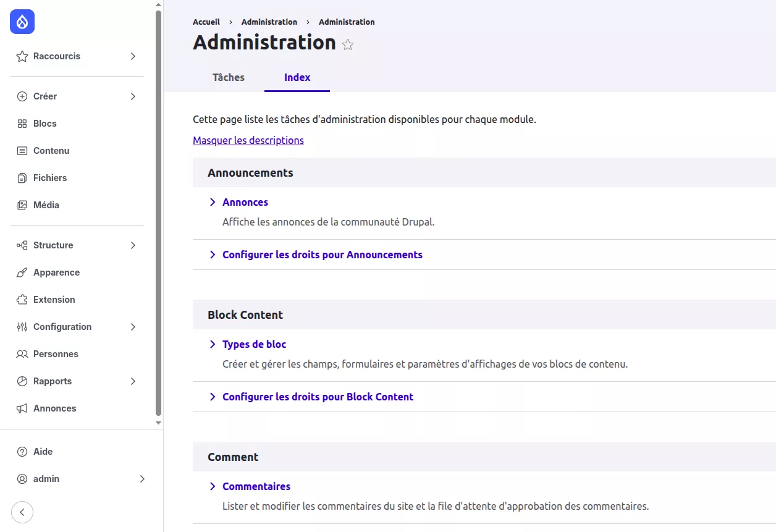The image size is (776, 532).
Task: Select the Index tab
Action: [297, 77]
